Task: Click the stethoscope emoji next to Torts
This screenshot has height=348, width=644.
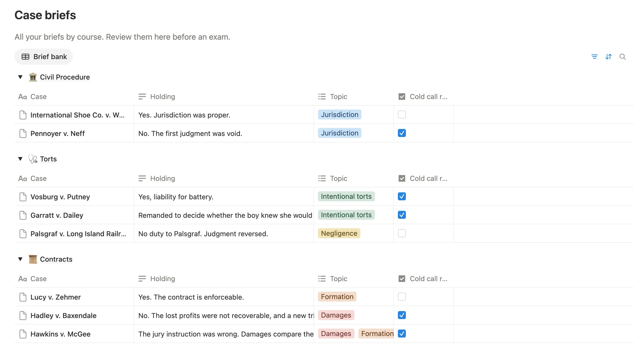Action: [33, 159]
